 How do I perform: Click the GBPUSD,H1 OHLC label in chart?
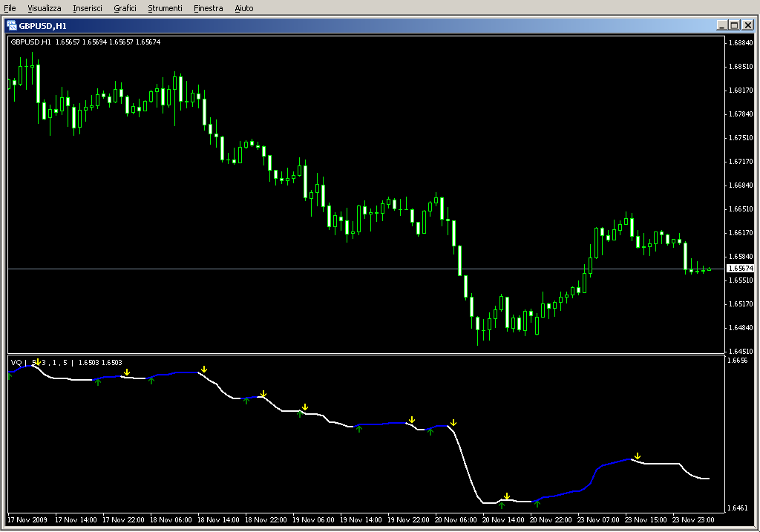pos(85,42)
